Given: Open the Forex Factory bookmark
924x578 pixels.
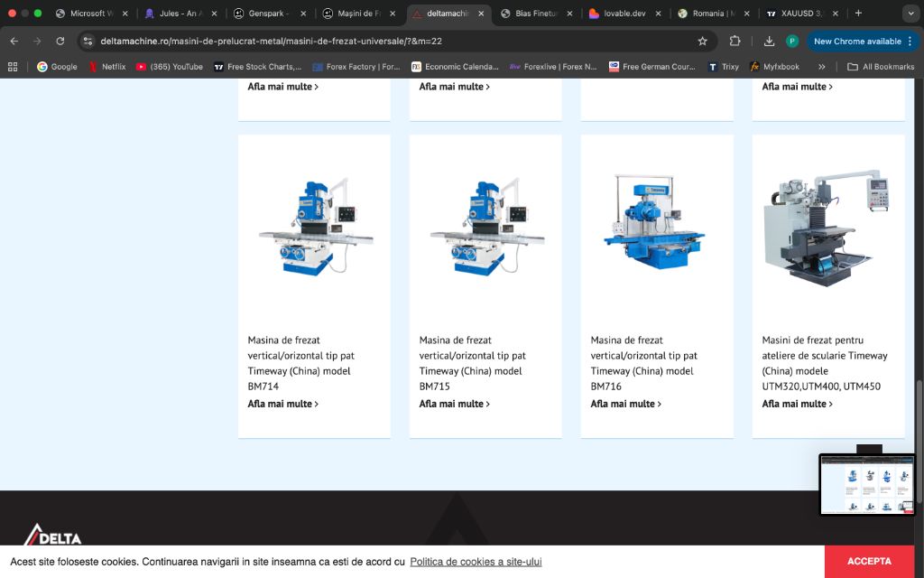Looking at the screenshot, I should pyautogui.click(x=356, y=66).
